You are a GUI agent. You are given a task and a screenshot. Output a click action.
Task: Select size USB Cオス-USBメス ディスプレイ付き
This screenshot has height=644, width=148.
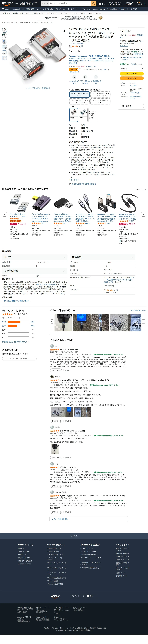click(101, 94)
